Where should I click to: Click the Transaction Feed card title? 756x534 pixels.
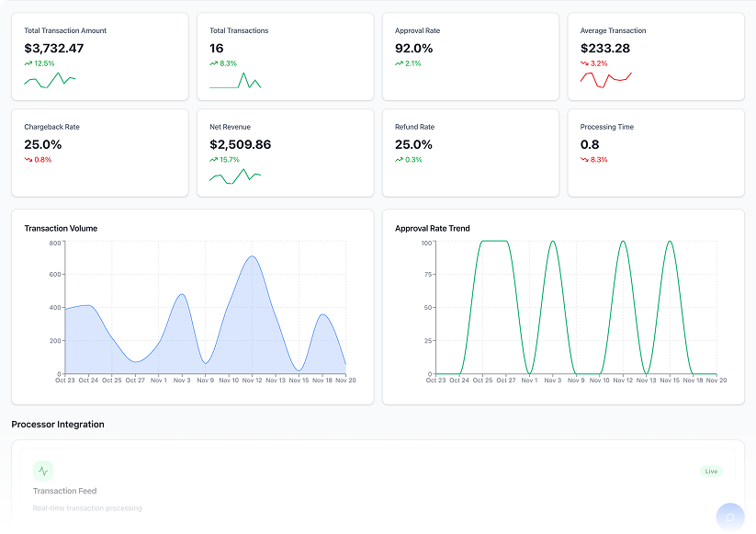(64, 491)
